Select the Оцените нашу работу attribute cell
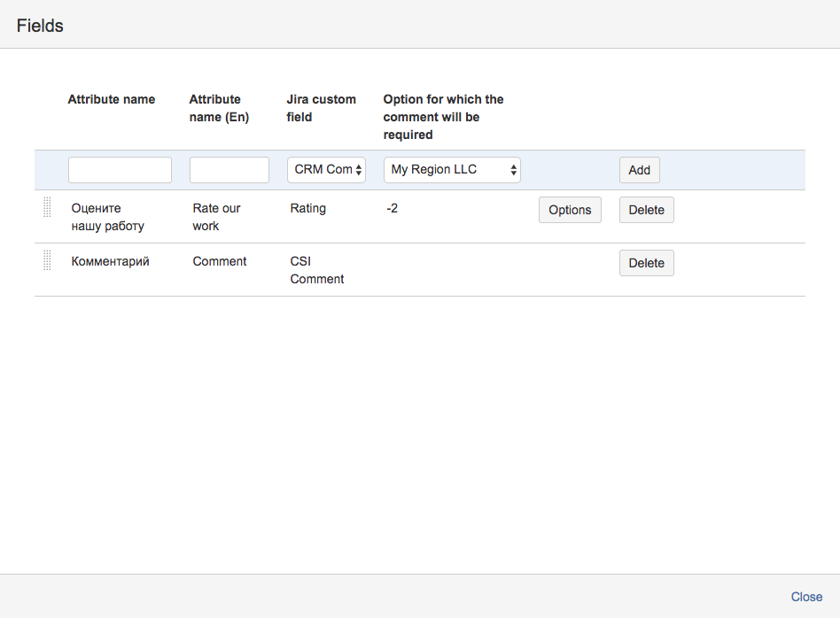Screen dimensions: 840x618 [107, 217]
